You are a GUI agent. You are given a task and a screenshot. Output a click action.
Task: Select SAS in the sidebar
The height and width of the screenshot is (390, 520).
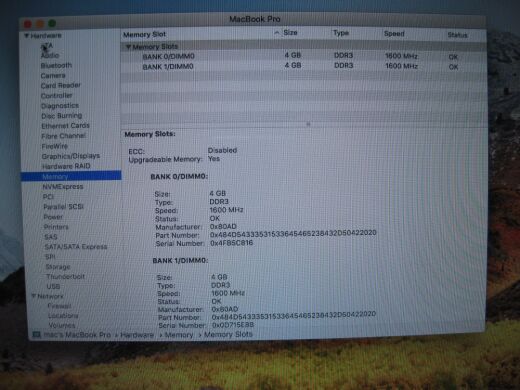51,237
